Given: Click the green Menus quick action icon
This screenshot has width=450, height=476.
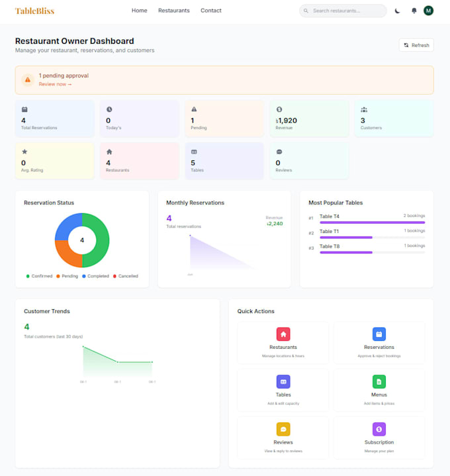Looking at the screenshot, I should click(379, 382).
